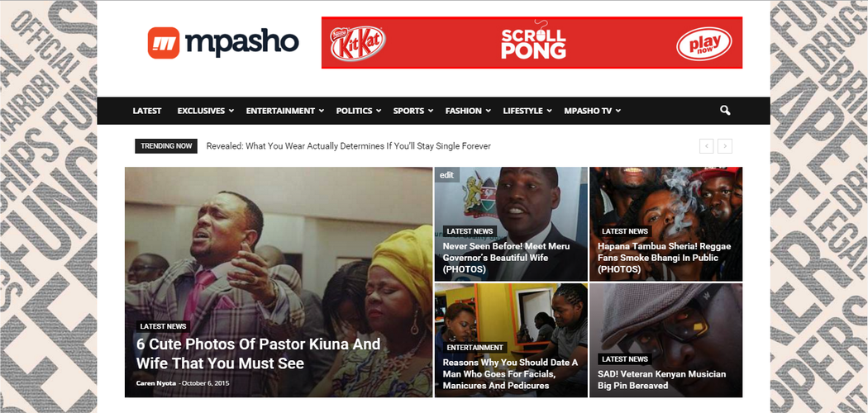The height and width of the screenshot is (413, 868).
Task: Open the Sports menu
Action: 413,111
